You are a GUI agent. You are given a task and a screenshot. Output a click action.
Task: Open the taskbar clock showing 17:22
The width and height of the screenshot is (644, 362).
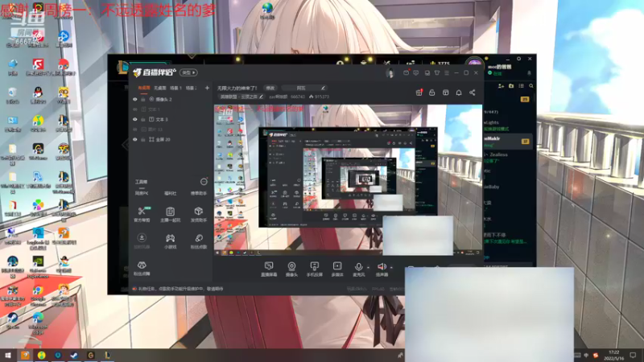click(614, 355)
